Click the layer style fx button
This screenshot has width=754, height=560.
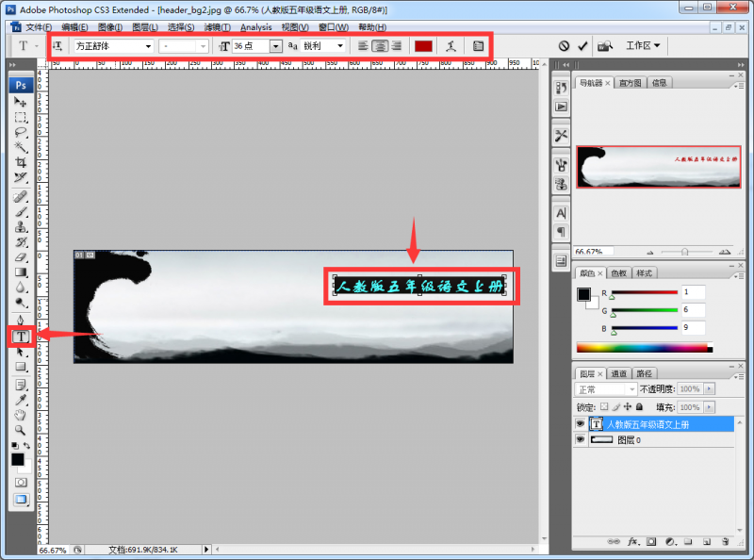[x=632, y=542]
